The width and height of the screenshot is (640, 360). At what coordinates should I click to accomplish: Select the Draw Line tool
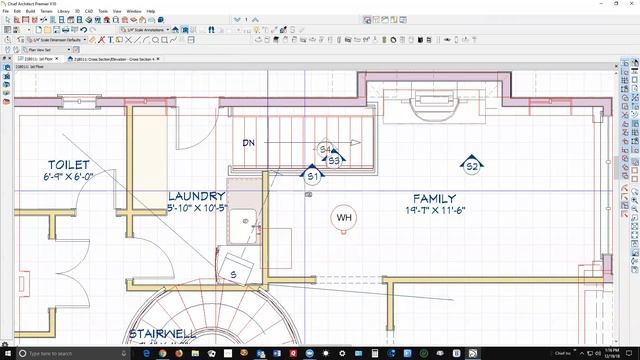pyautogui.click(x=137, y=40)
